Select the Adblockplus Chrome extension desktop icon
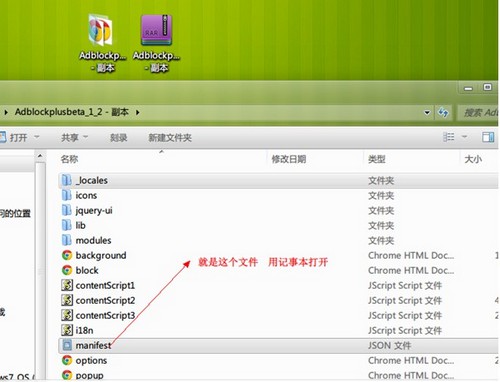The height and width of the screenshot is (382, 500). [102, 43]
